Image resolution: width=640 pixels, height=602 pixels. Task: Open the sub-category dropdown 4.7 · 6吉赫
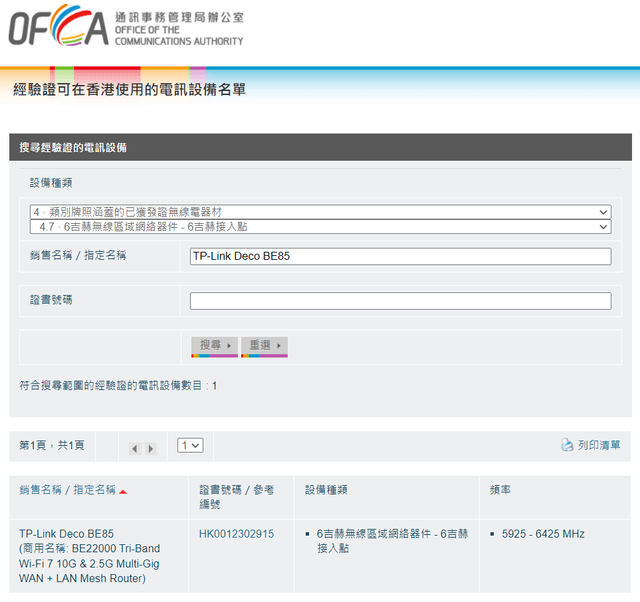[x=320, y=227]
